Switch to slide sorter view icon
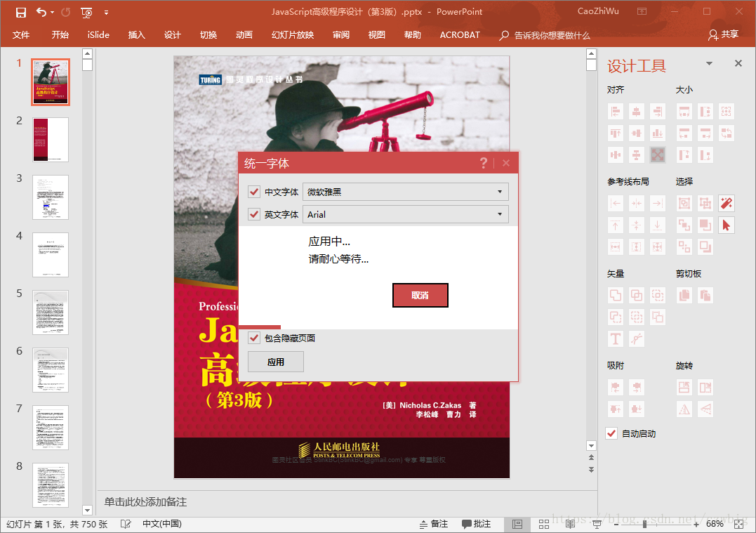The width and height of the screenshot is (756, 533). click(x=544, y=524)
